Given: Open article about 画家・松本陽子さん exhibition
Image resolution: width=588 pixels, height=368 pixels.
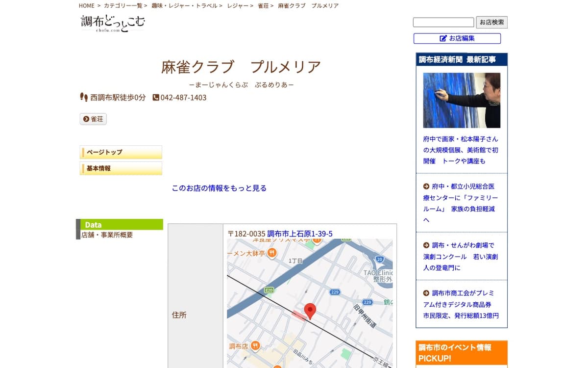Looking at the screenshot, I should click(461, 150).
